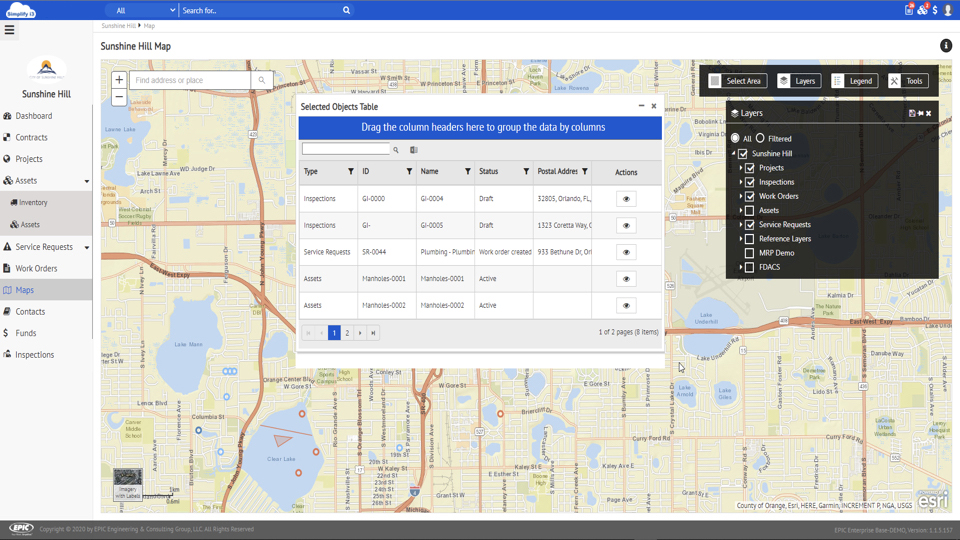The image size is (960, 540).
Task: Enable the Assets layer checkbox
Action: (x=750, y=211)
